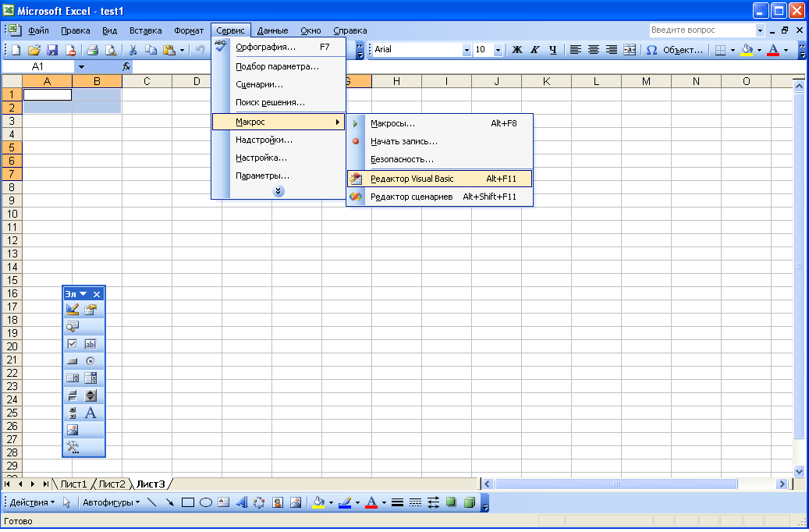The image size is (809, 532).
Task: Open the font size dropdown
Action: pos(498,50)
